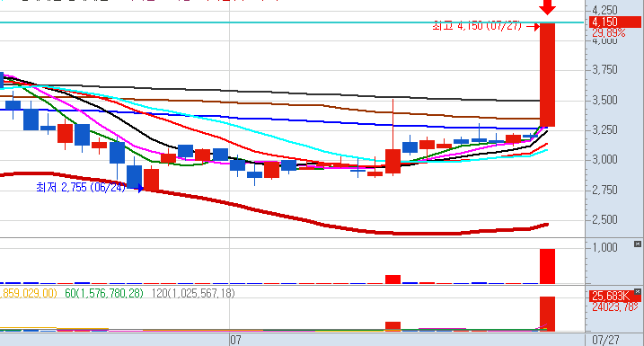This screenshot has height=346, width=644.
Task: Click the 3,500 price axis label
Action: (x=604, y=100)
